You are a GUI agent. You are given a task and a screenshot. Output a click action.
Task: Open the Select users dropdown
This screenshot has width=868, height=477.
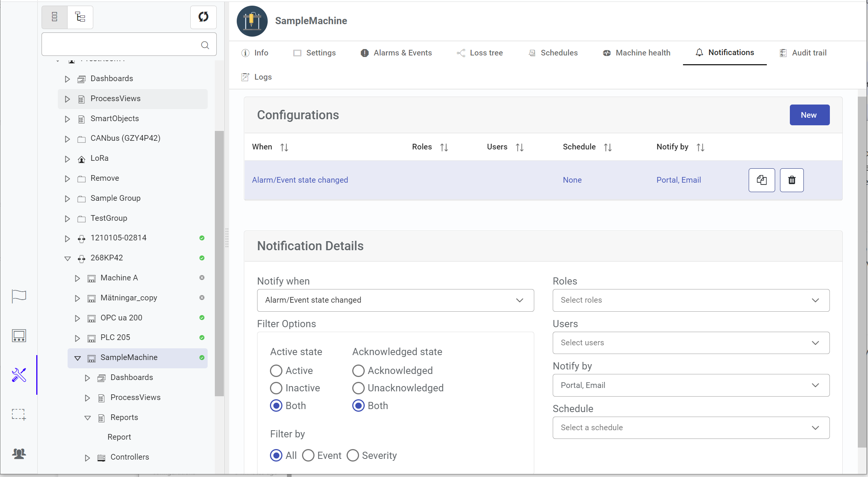(691, 343)
